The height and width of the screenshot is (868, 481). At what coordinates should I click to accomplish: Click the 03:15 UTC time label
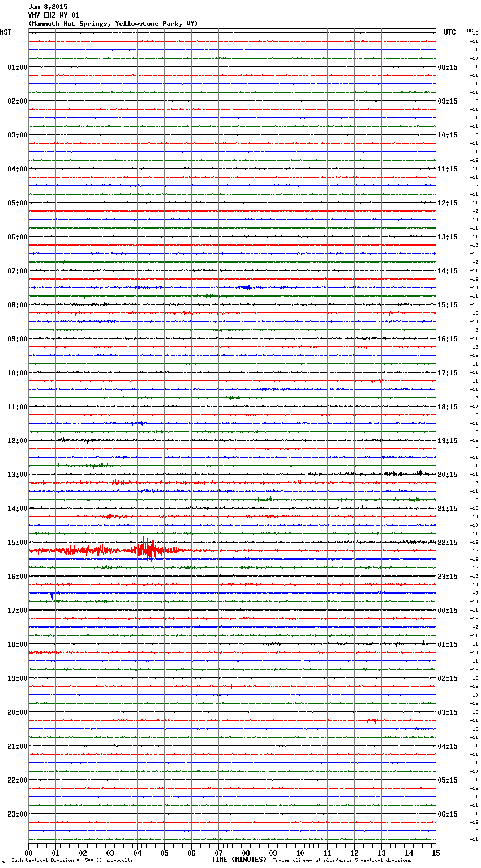pyautogui.click(x=448, y=712)
